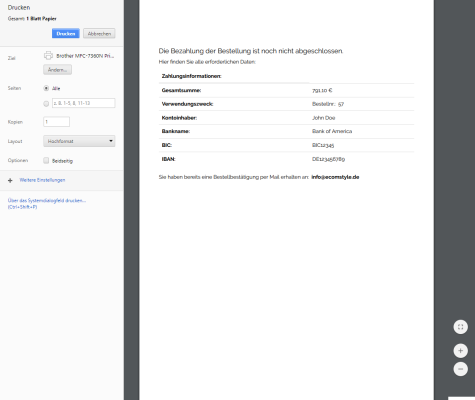Open the Layout Hochformat dropdown
Viewport: 475px width, 400px height.
point(79,141)
